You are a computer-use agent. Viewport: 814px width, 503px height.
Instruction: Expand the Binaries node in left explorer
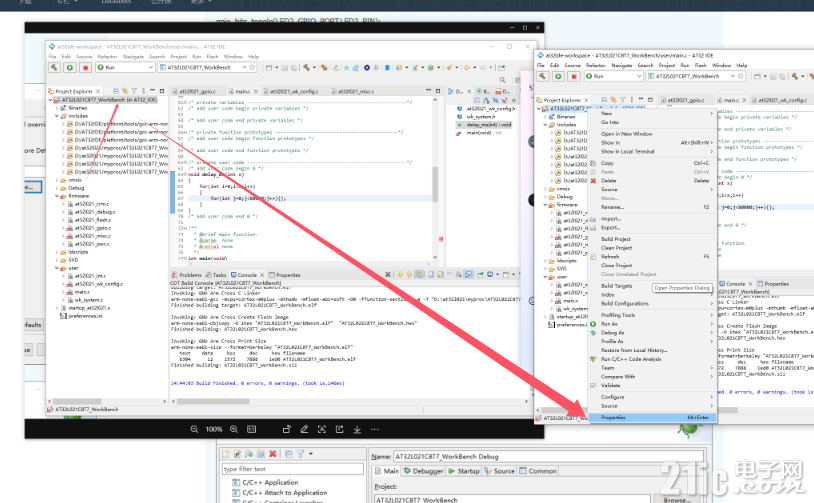57,108
